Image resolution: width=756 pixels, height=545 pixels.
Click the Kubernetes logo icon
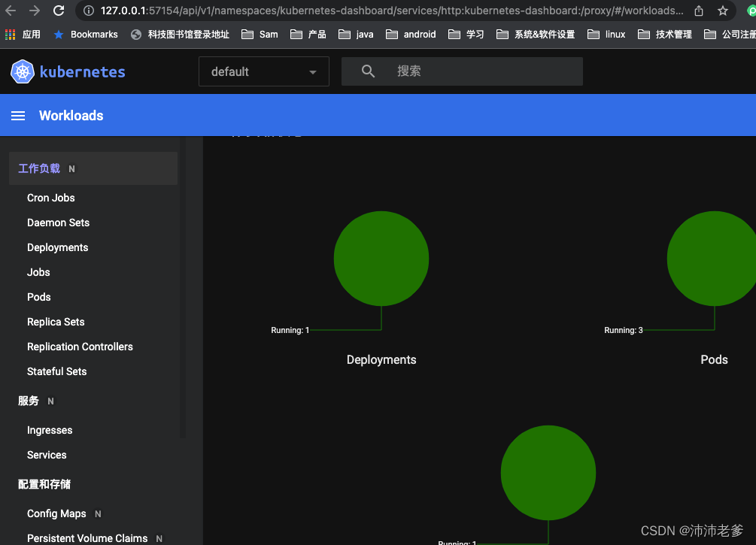click(x=21, y=71)
